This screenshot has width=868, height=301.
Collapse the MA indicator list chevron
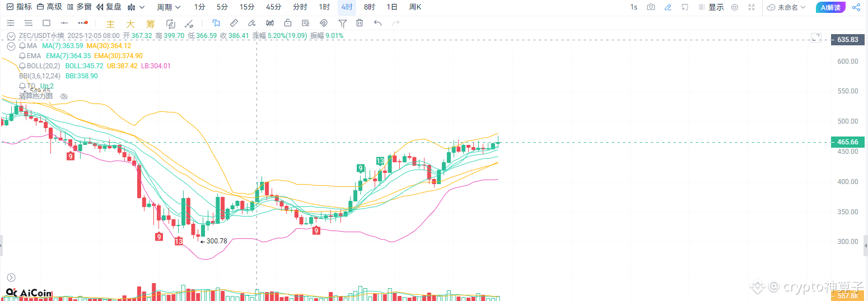click(x=11, y=46)
